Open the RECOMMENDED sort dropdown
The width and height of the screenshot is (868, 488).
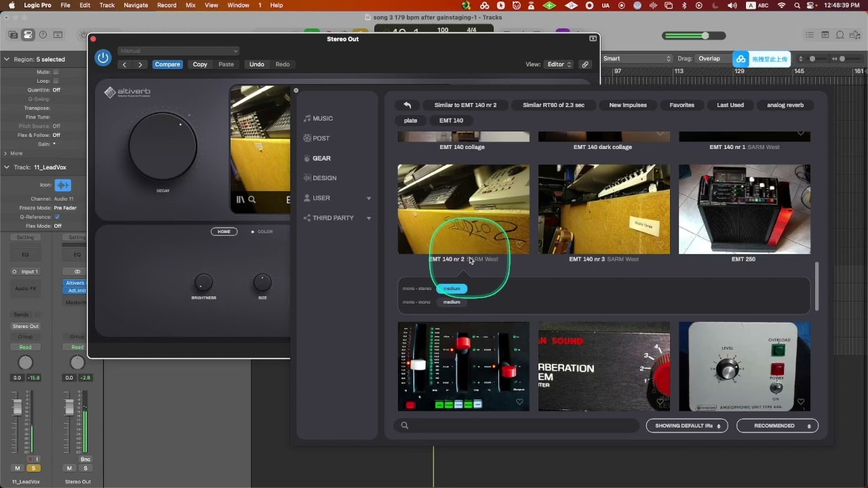coord(777,426)
